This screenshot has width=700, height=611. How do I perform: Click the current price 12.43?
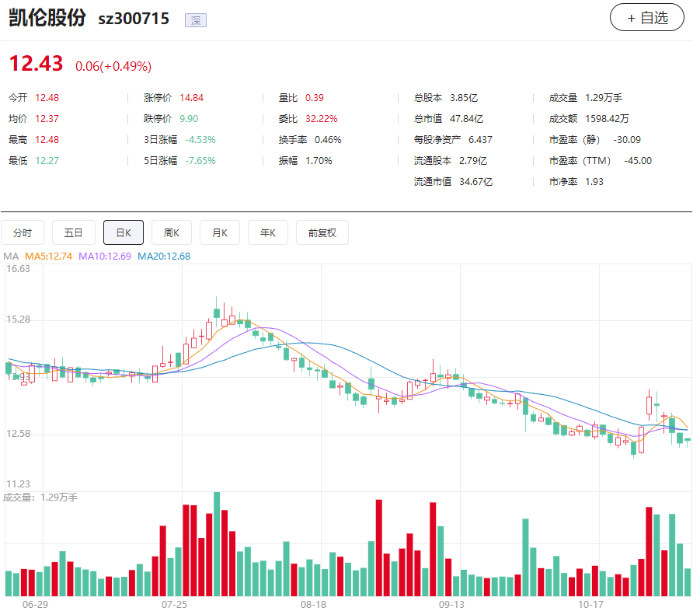[36, 64]
